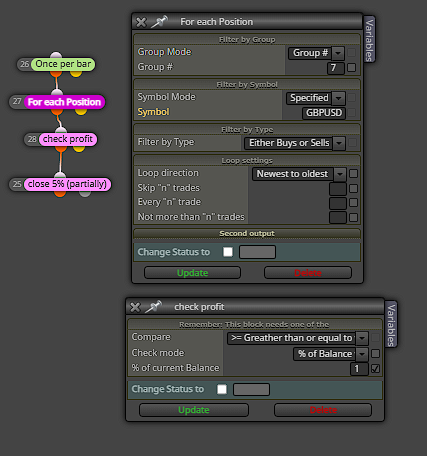This screenshot has height=456, width=427.
Task: Click block number 26 badge
Action: [24, 64]
